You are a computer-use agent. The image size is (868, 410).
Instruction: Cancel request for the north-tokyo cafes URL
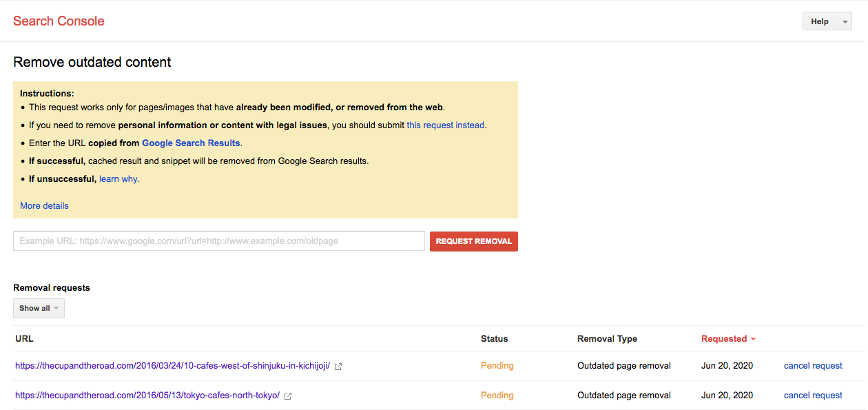[813, 396]
